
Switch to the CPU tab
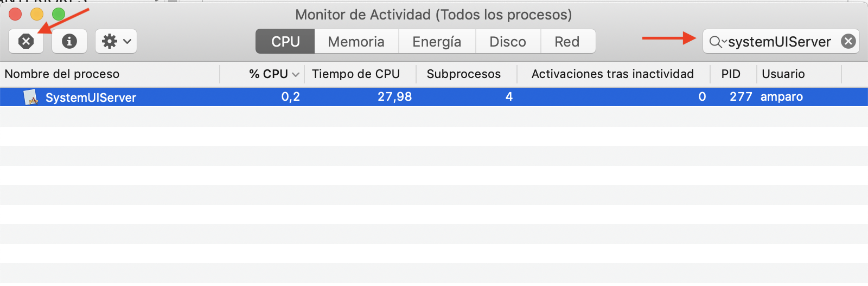point(285,42)
